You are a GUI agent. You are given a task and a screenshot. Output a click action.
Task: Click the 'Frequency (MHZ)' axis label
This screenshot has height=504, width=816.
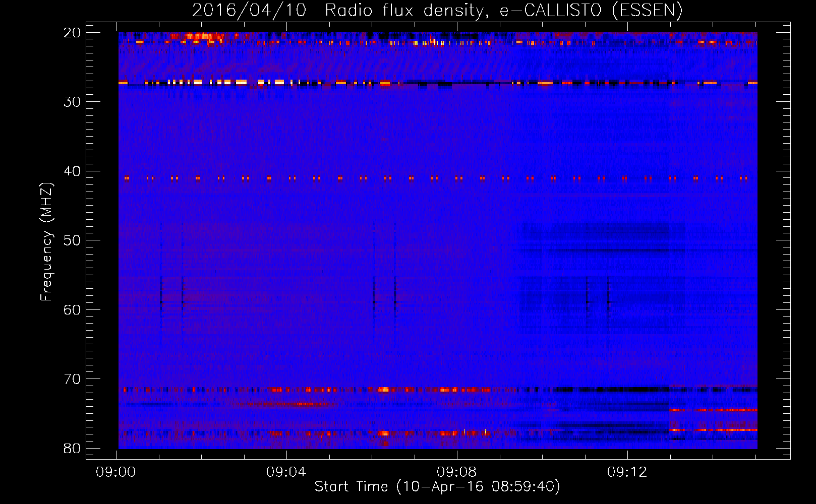point(46,242)
